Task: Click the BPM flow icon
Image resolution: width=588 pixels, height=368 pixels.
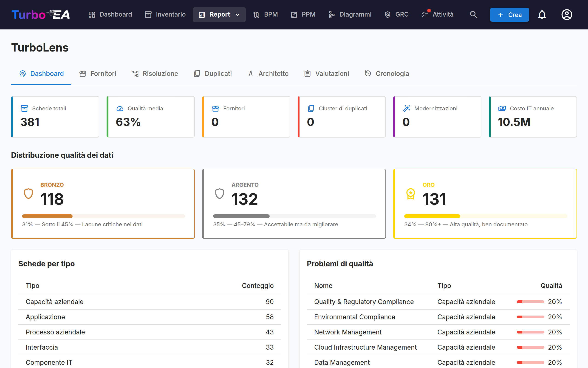Action: 256,14
